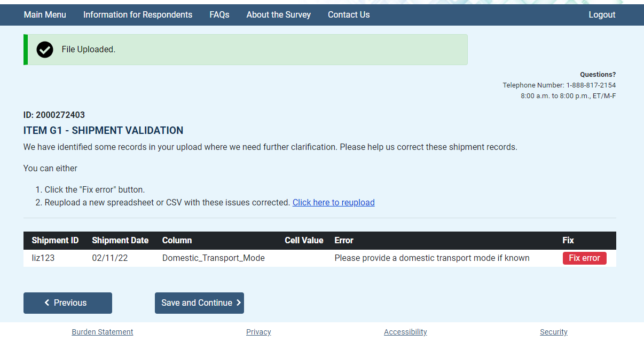Click the checkmark icon in File Uploaded banner
This screenshot has height=342, width=644.
tap(45, 50)
